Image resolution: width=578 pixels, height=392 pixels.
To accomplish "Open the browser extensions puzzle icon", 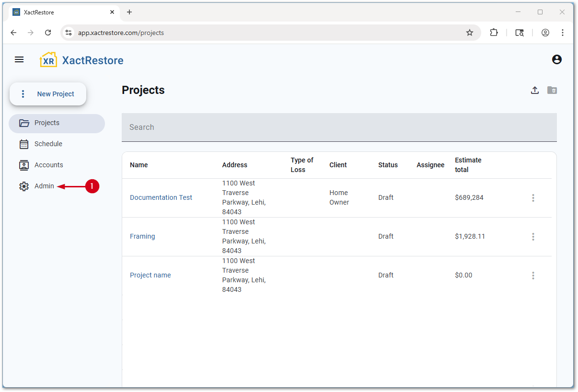I will tap(494, 33).
